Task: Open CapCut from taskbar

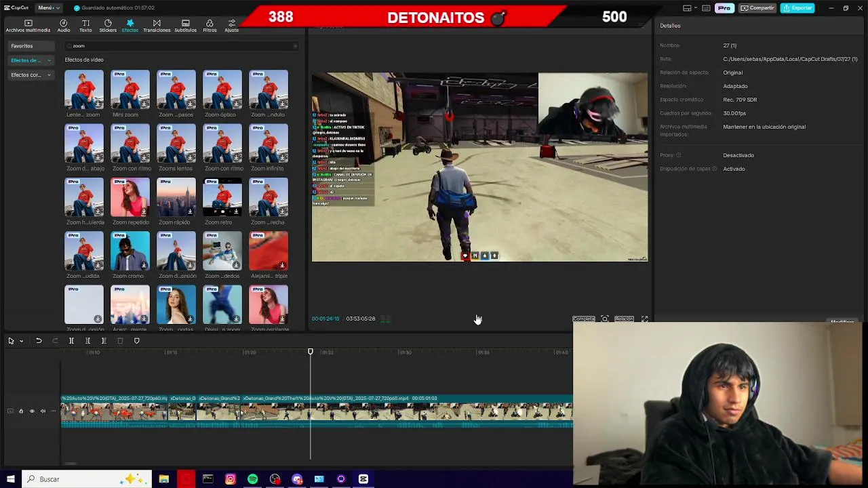Action: (x=363, y=479)
